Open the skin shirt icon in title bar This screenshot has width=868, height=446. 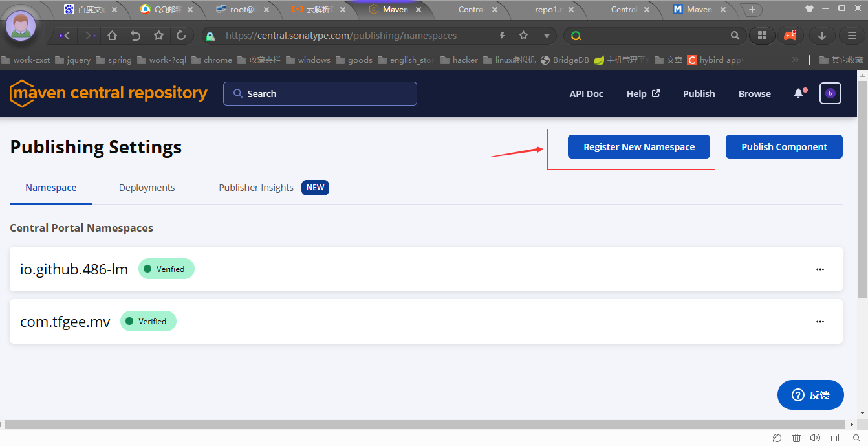(x=809, y=8)
